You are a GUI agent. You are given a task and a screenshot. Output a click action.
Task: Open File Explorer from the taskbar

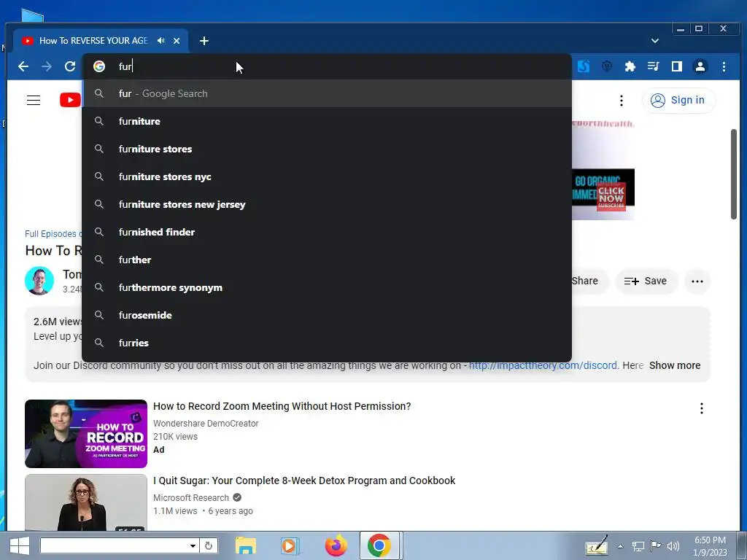pos(246,545)
